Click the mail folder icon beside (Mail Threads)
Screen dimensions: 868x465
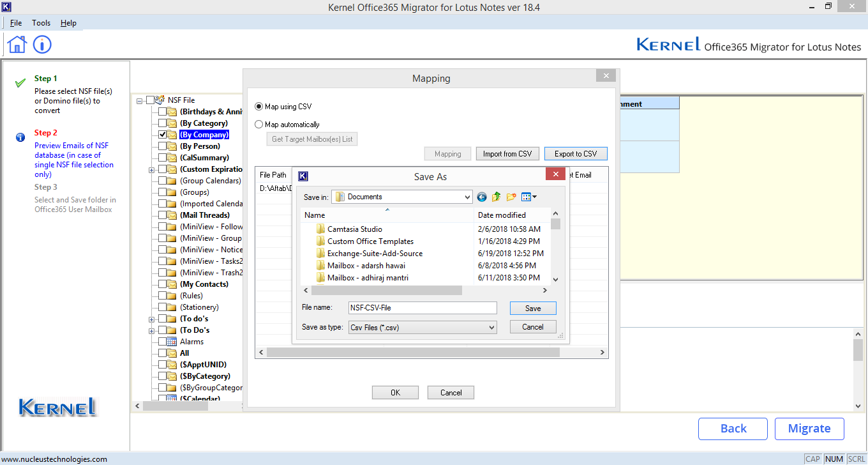tap(172, 215)
